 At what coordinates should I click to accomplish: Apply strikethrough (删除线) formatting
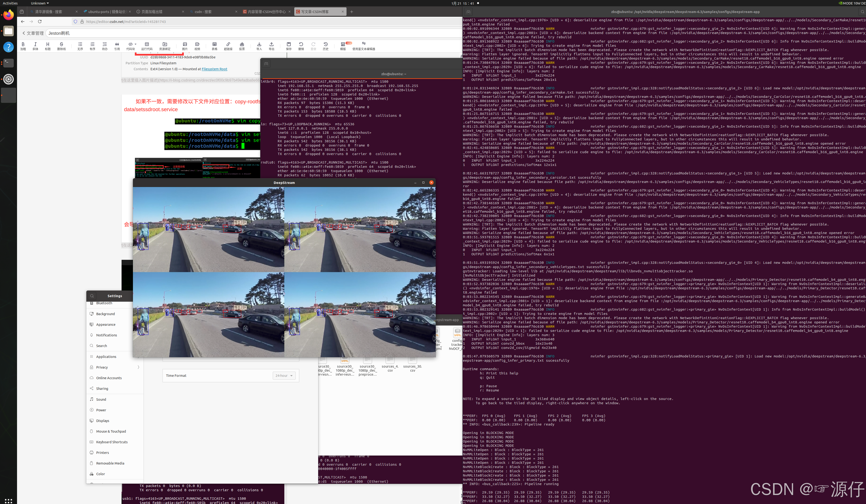62,46
